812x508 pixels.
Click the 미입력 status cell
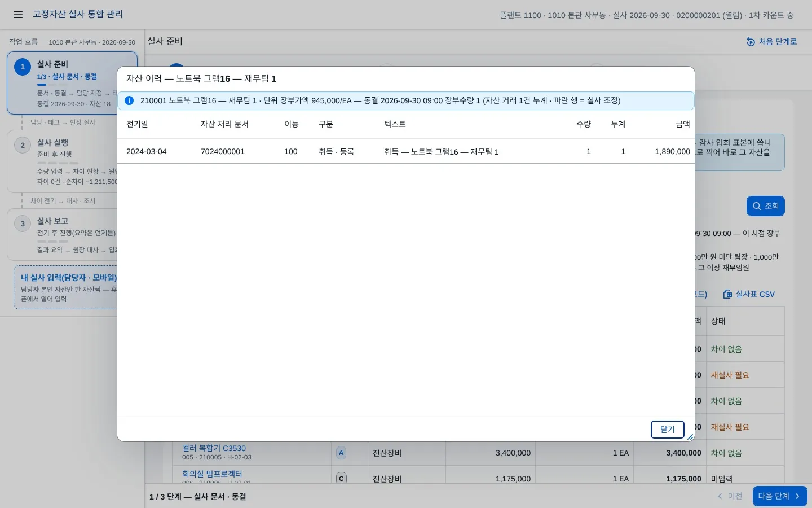click(722, 479)
